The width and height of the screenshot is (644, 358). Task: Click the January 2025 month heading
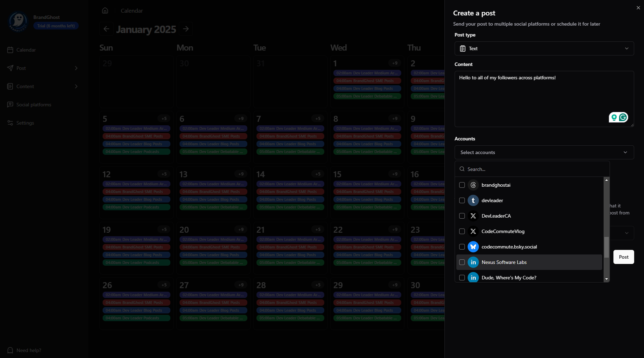(x=146, y=29)
